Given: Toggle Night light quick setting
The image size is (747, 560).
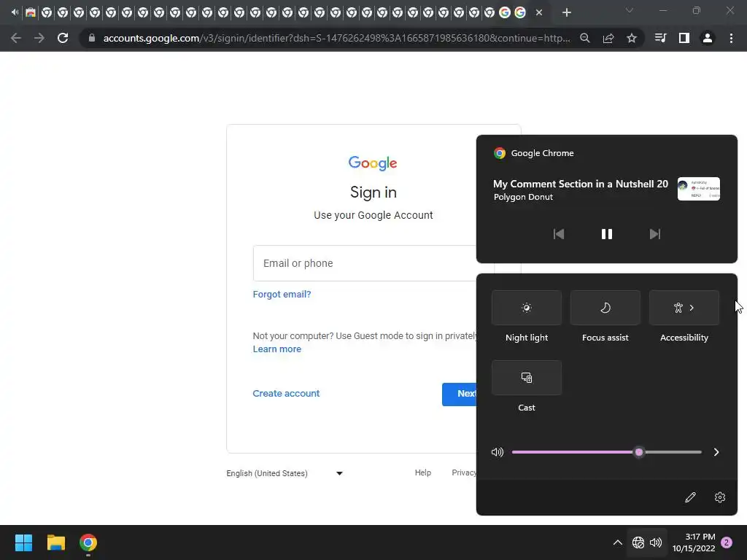Looking at the screenshot, I should [527, 308].
